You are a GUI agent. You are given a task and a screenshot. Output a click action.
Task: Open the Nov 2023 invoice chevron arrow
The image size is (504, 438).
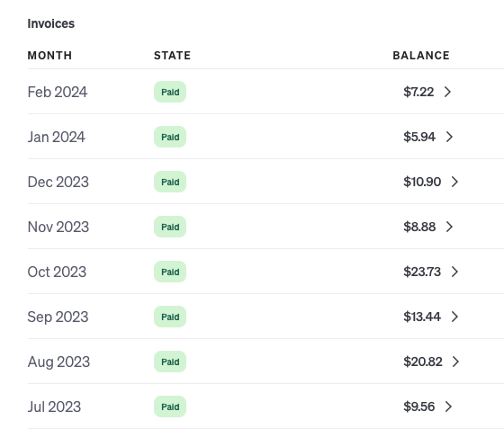449,227
